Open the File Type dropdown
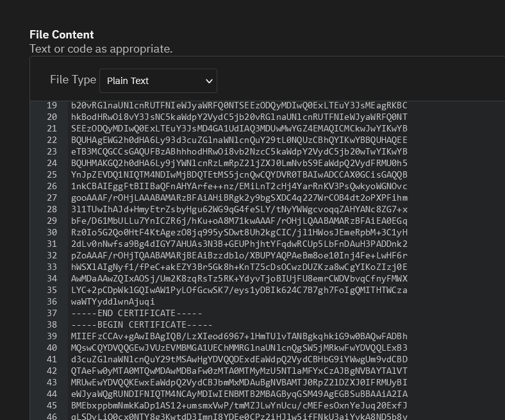Image resolution: width=505 pixels, height=420 pixels. (158, 81)
